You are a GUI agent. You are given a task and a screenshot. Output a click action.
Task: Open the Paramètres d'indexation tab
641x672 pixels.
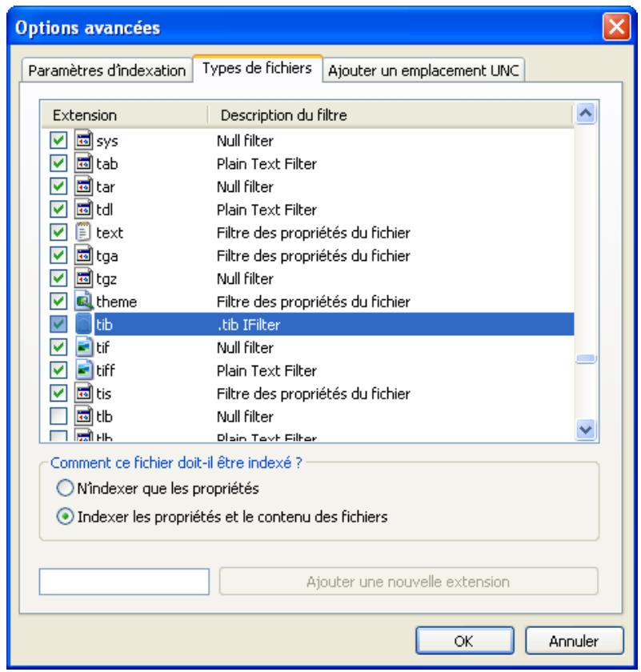(106, 70)
